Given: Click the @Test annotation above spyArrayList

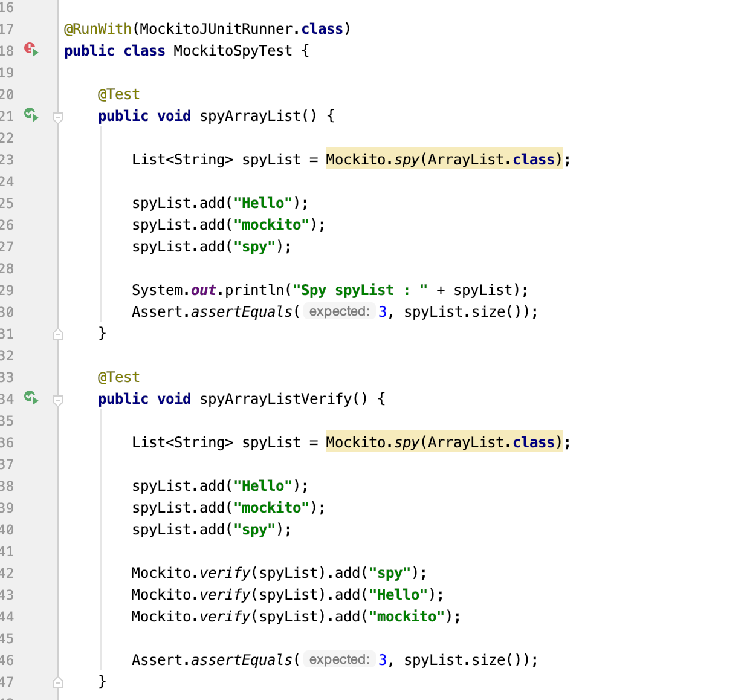Looking at the screenshot, I should 119,94.
